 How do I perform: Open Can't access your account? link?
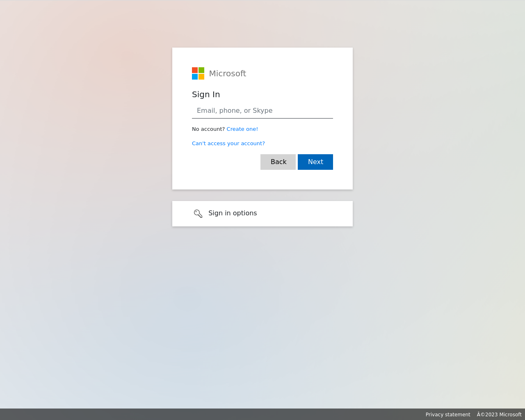[228, 144]
